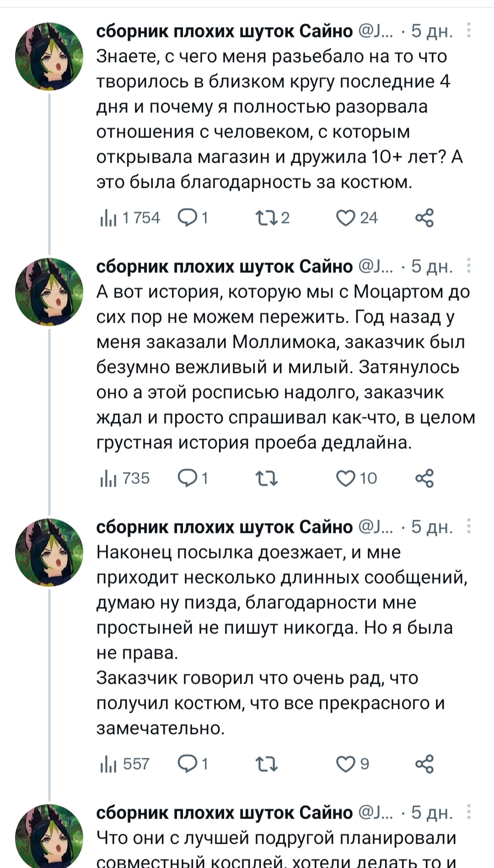Screen dimensions: 494x868
Task: Retweet the tweet with 2 retweets
Action: point(265,218)
